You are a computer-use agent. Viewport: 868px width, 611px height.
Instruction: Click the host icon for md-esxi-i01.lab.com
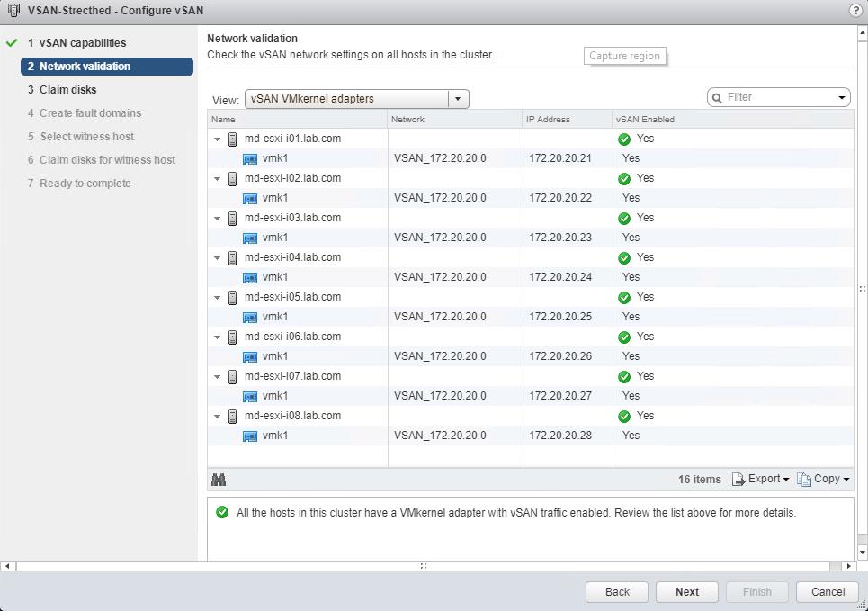click(232, 139)
